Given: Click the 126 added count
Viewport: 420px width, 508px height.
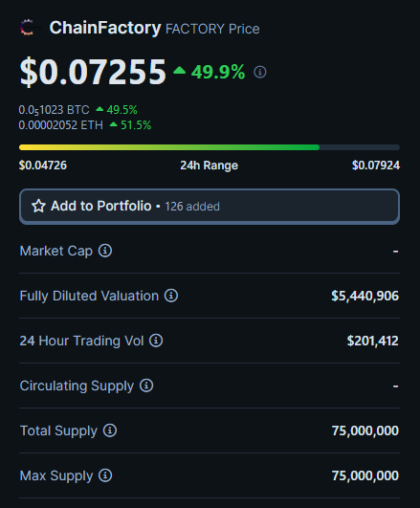Looking at the screenshot, I should [x=192, y=207].
